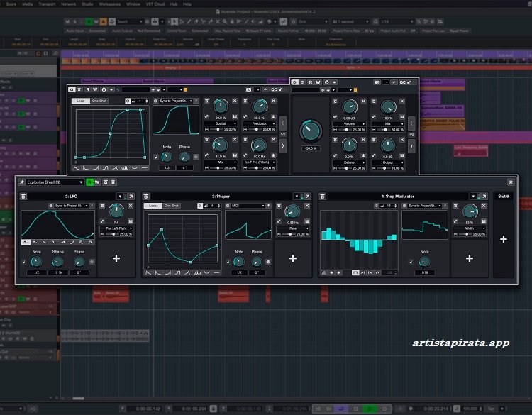The image size is (532, 415).
Task: Switch the upper shaper to Loop mode
Action: coord(80,101)
